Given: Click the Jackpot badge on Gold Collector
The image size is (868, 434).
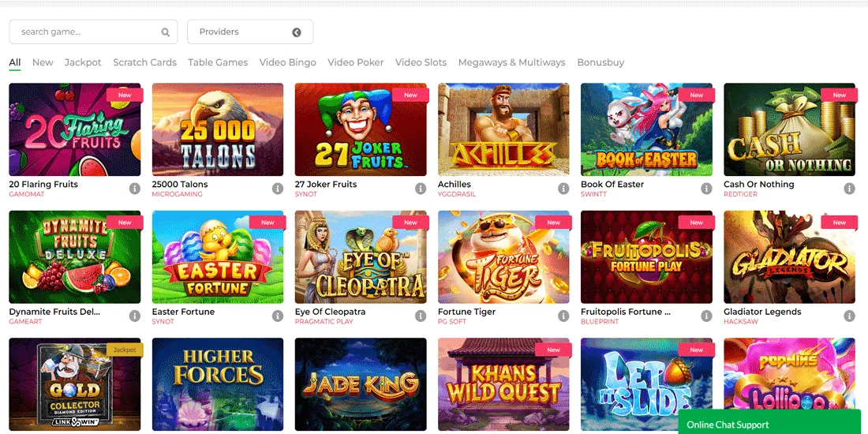Looking at the screenshot, I should [x=125, y=350].
